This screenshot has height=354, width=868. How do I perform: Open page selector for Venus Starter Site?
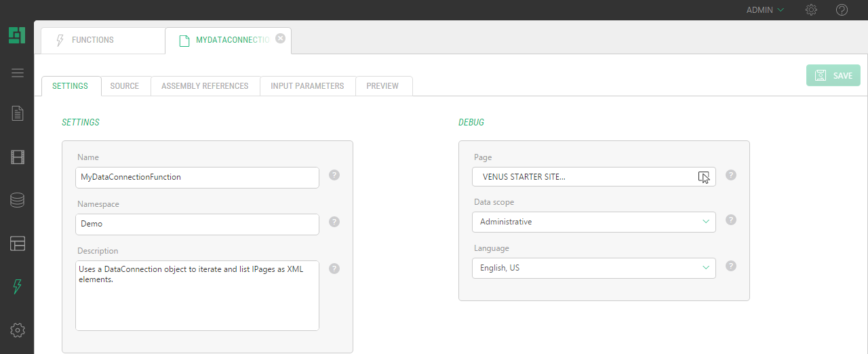pyautogui.click(x=703, y=177)
